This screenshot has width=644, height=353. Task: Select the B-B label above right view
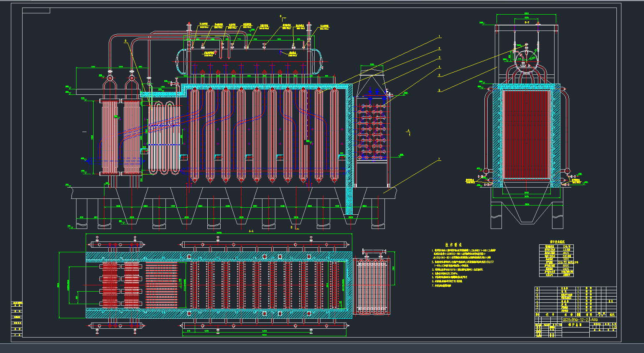(x=527, y=23)
